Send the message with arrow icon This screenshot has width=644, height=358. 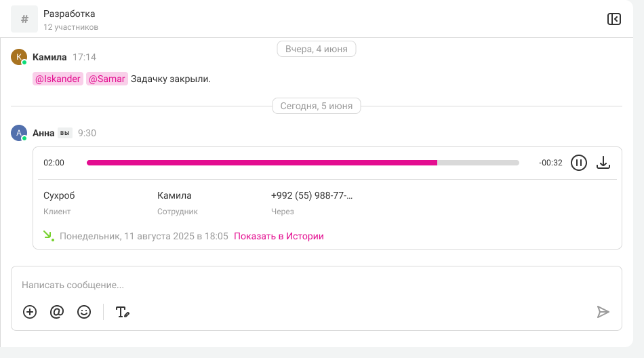pos(603,312)
